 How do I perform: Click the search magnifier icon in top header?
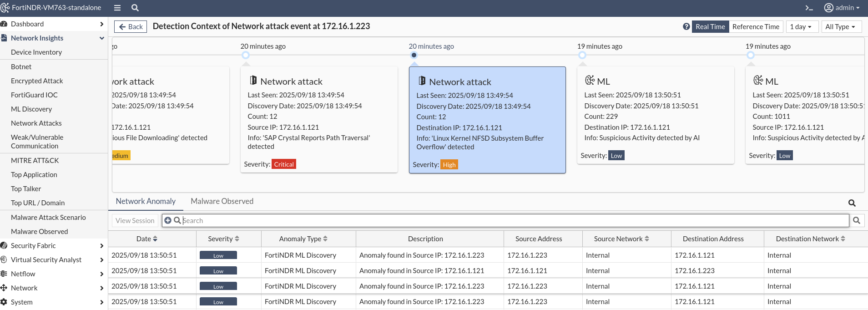[135, 8]
